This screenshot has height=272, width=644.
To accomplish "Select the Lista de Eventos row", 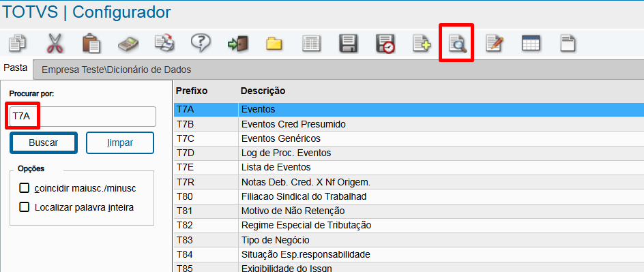I will [x=409, y=168].
